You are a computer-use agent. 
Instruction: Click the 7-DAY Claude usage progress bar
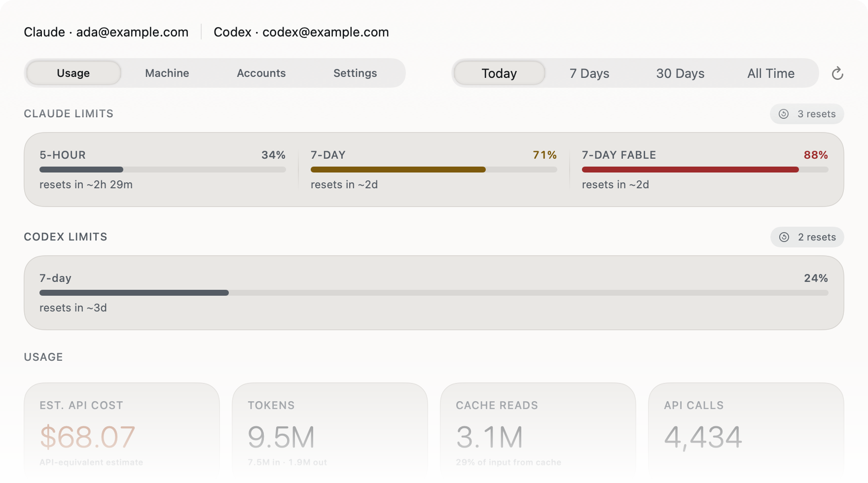(x=434, y=170)
